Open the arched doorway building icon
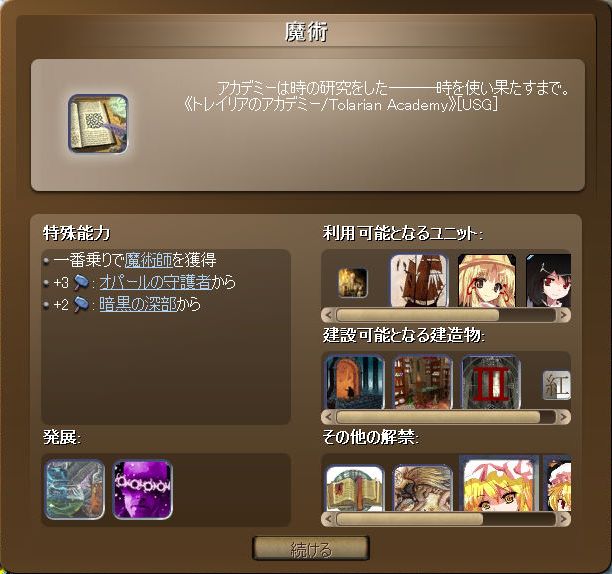The height and width of the screenshot is (574, 612). point(354,382)
